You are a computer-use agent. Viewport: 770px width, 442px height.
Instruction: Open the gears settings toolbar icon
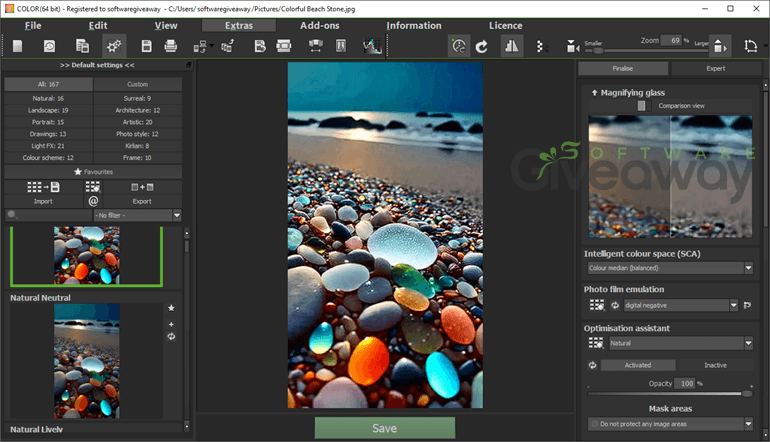click(114, 46)
